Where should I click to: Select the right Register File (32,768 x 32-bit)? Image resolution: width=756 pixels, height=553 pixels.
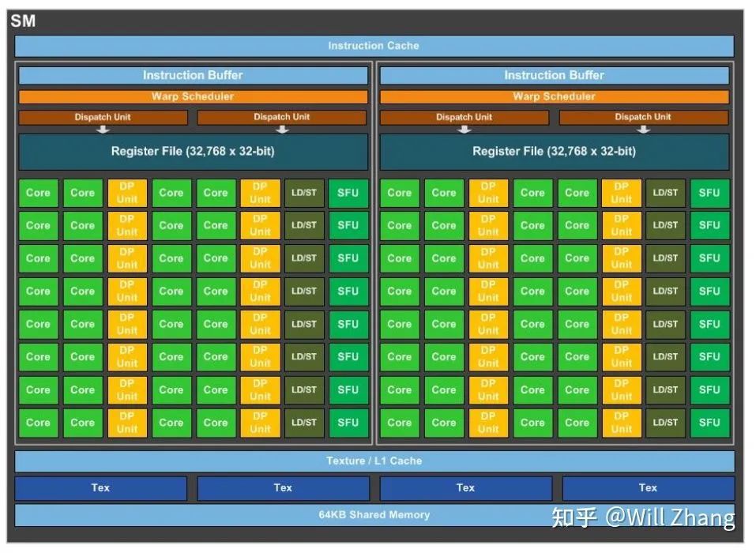[555, 152]
